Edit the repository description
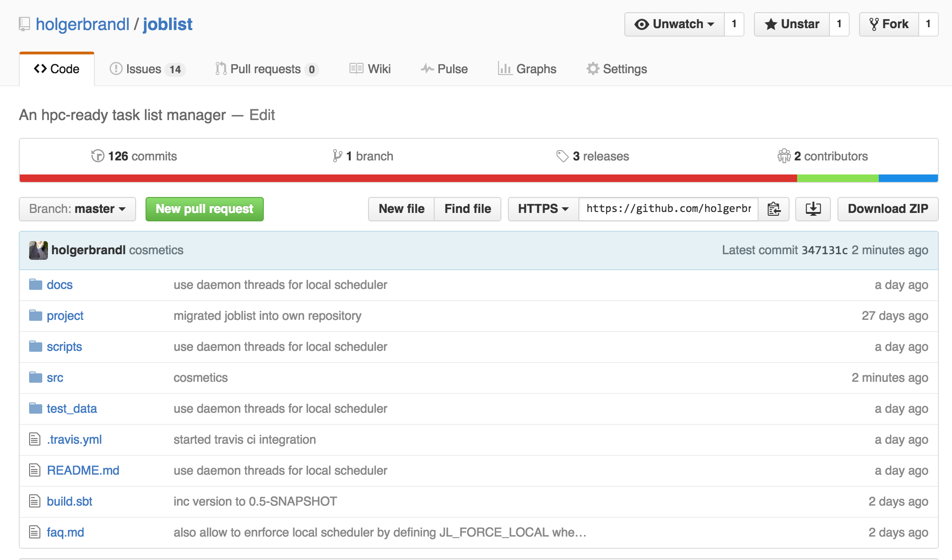Viewport: 952px width, 560px height. pos(262,115)
